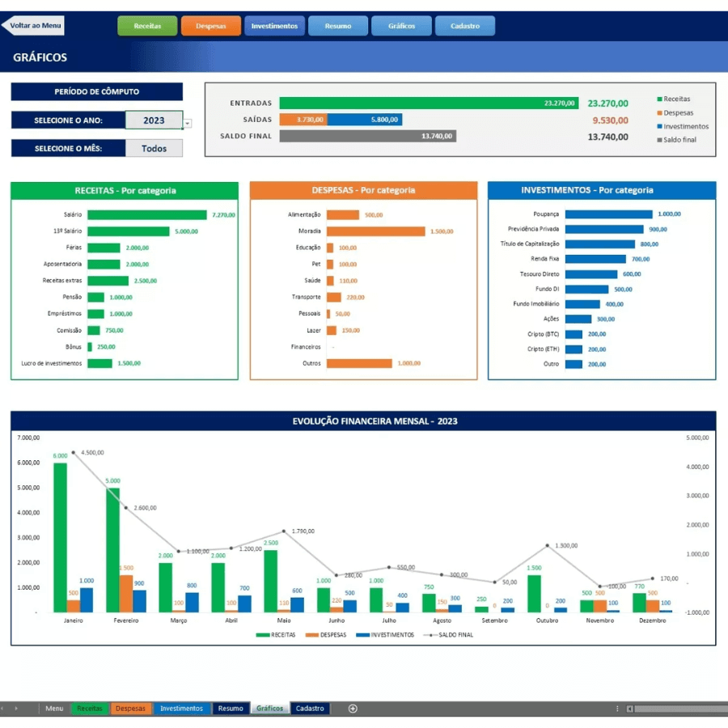Add a new sheet with plus icon
Viewport: 728px width, 728px height.
353,709
